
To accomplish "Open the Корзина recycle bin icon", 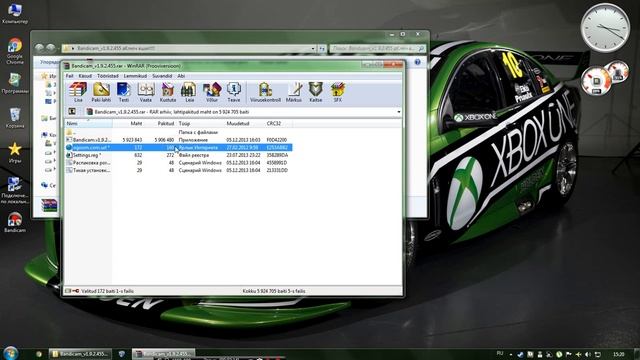I will (x=15, y=118).
